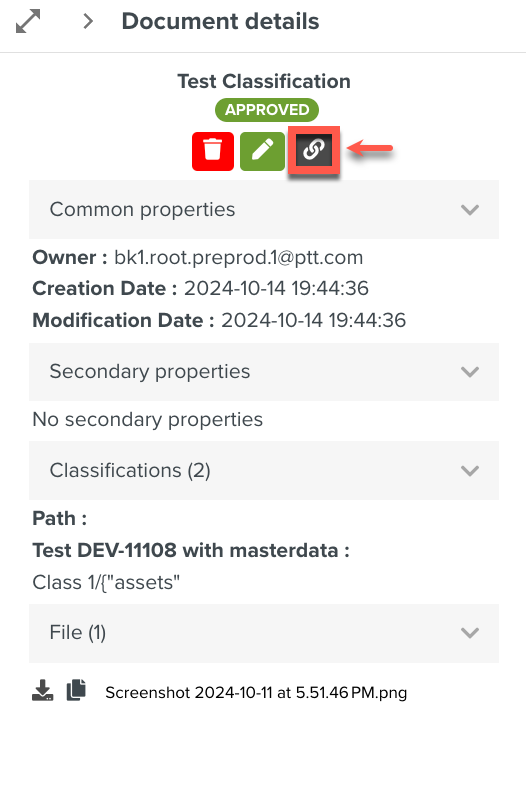The image size is (526, 802).
Task: Toggle the Classifications (2) chevron
Action: [x=470, y=471]
